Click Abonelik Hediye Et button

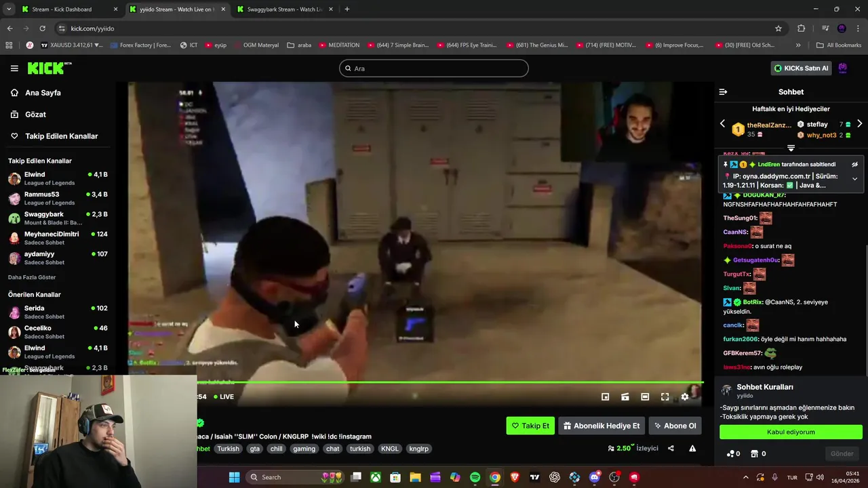[601, 426]
